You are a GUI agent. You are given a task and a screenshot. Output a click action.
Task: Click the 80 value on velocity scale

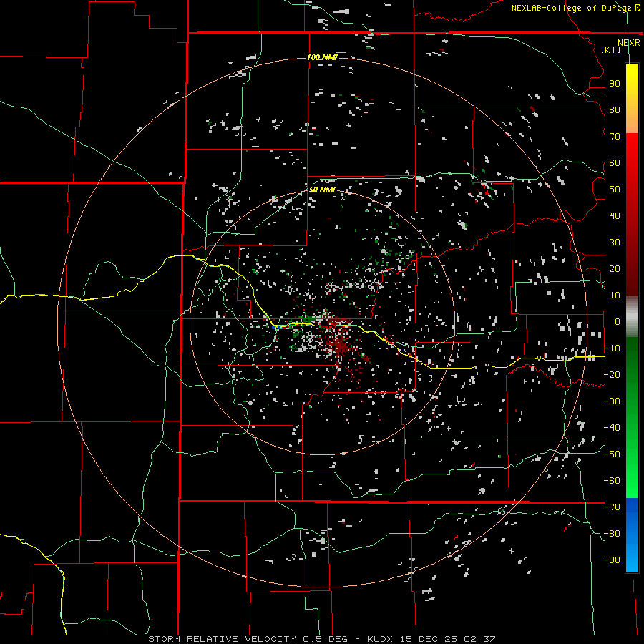615,109
